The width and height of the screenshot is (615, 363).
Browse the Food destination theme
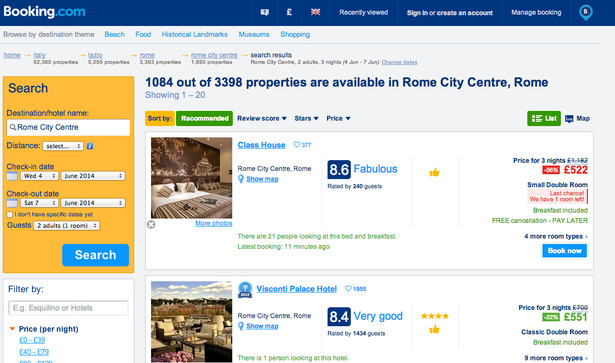[143, 34]
